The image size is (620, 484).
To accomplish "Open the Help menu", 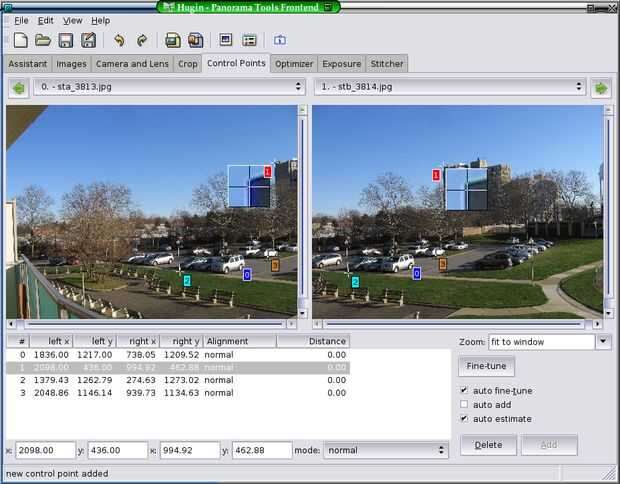I will click(x=100, y=21).
